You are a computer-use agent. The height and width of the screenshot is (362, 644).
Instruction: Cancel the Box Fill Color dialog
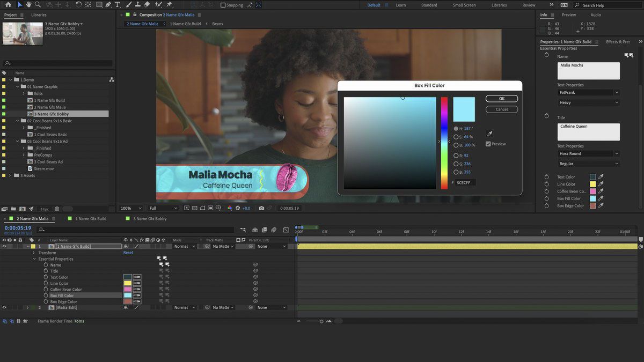(501, 109)
